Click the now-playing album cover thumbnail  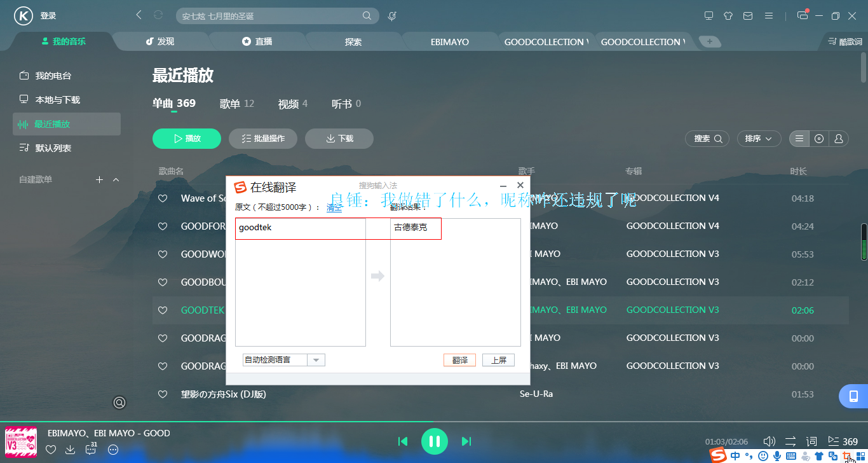tap(21, 442)
